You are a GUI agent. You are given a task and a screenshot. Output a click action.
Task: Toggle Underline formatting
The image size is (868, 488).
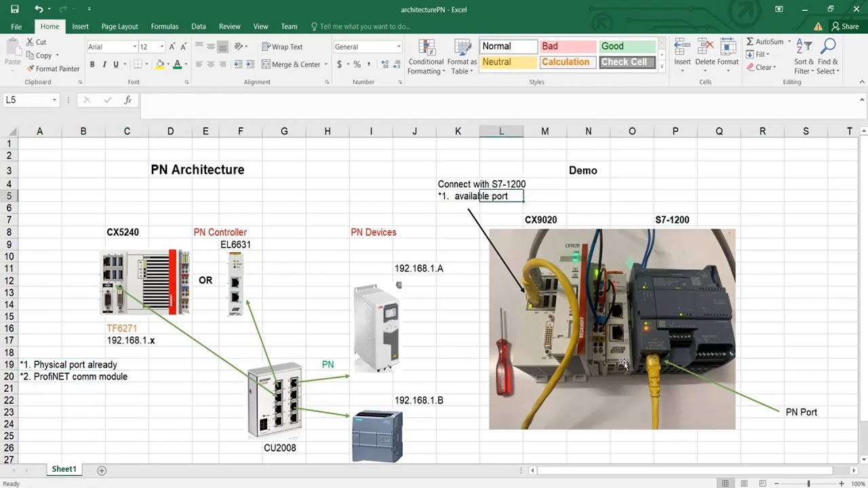point(116,64)
